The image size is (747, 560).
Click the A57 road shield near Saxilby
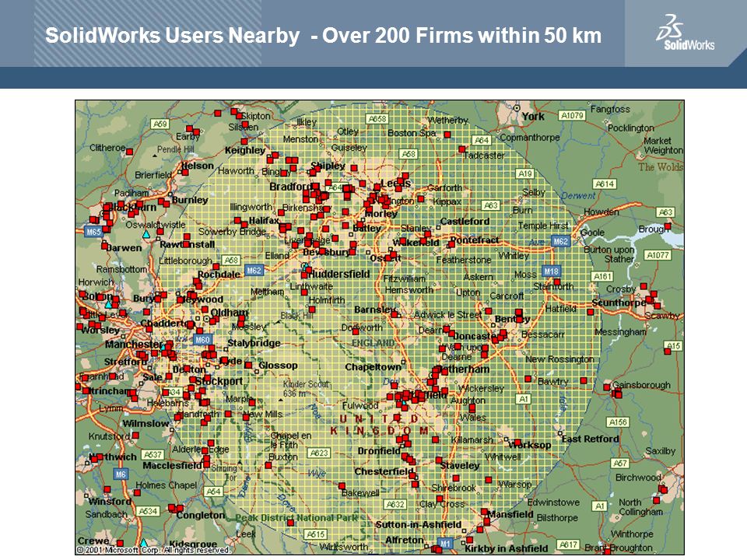620,463
